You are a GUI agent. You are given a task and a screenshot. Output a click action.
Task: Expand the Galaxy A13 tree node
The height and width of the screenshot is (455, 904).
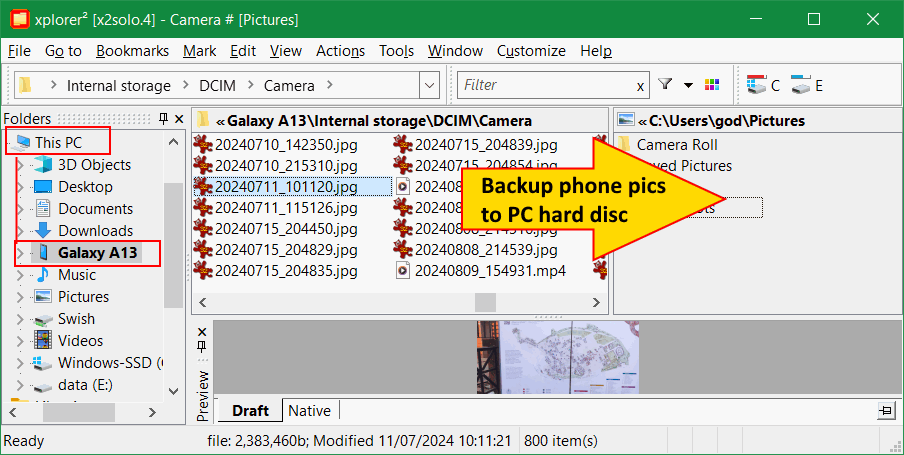[x=20, y=253]
